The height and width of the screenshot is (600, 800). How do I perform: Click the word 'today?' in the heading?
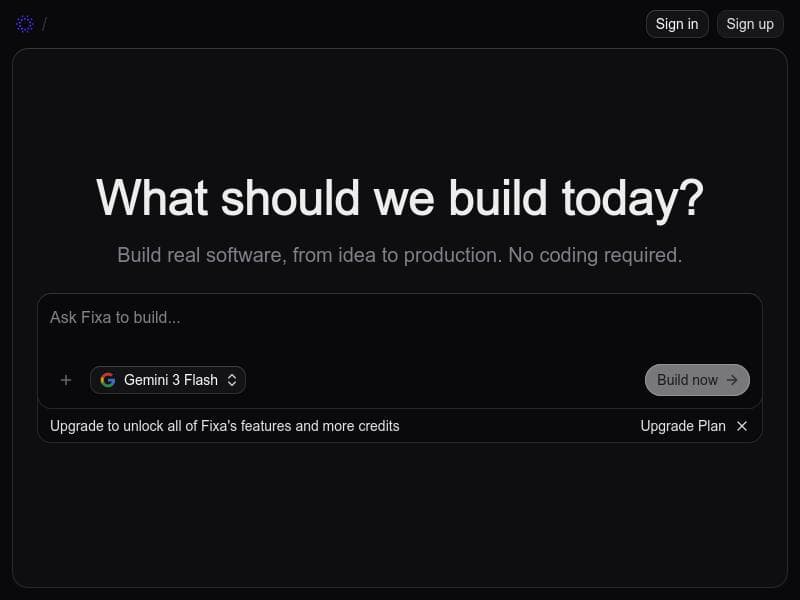point(632,197)
